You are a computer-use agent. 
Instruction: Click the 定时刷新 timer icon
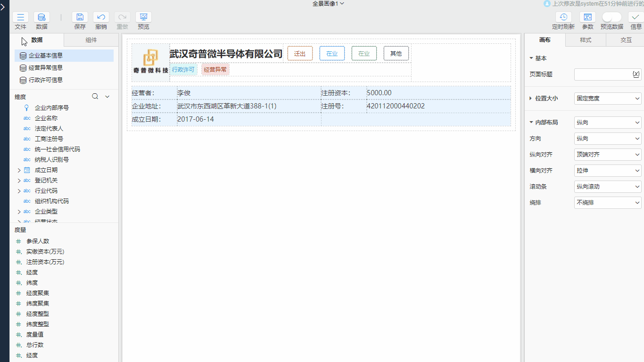[563, 17]
